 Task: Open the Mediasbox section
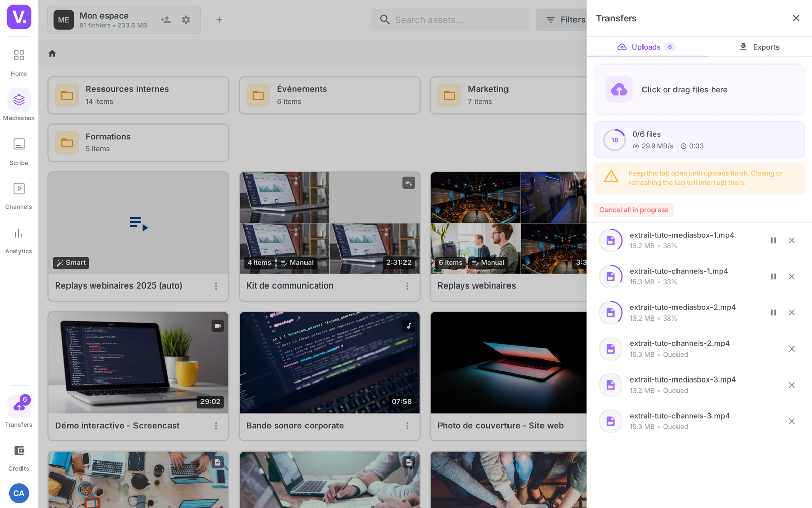(19, 106)
